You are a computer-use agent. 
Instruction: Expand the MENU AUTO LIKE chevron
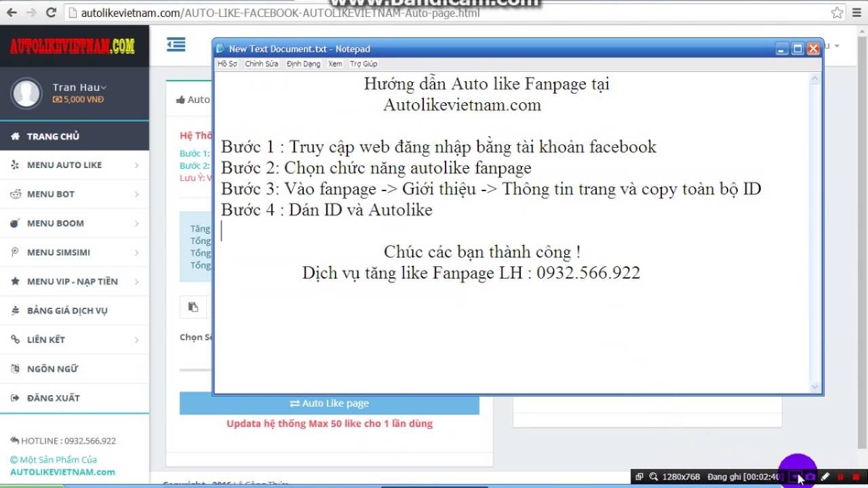(x=136, y=165)
